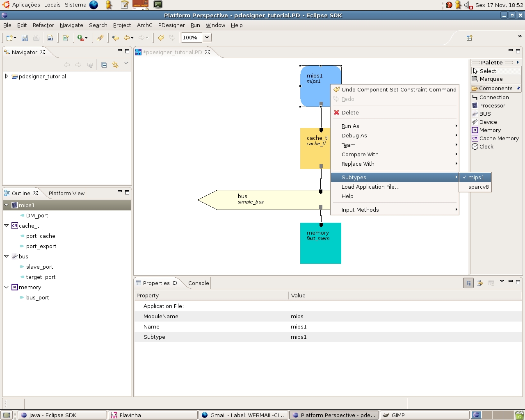Viewport: 525px width, 420px height.
Task: Click the New wizard toolbar icon
Action: tap(9, 38)
